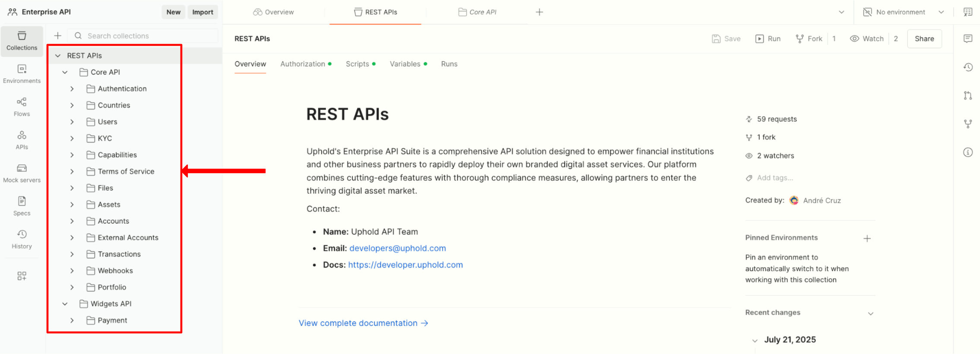Open the developers@uphold.com email link
980x354 pixels.
(398, 248)
